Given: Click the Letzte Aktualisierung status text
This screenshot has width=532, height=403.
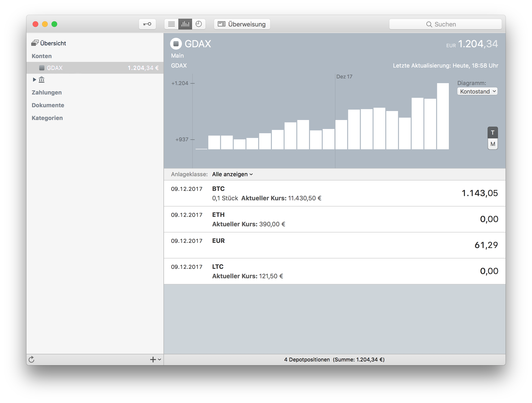Looking at the screenshot, I should coord(445,65).
